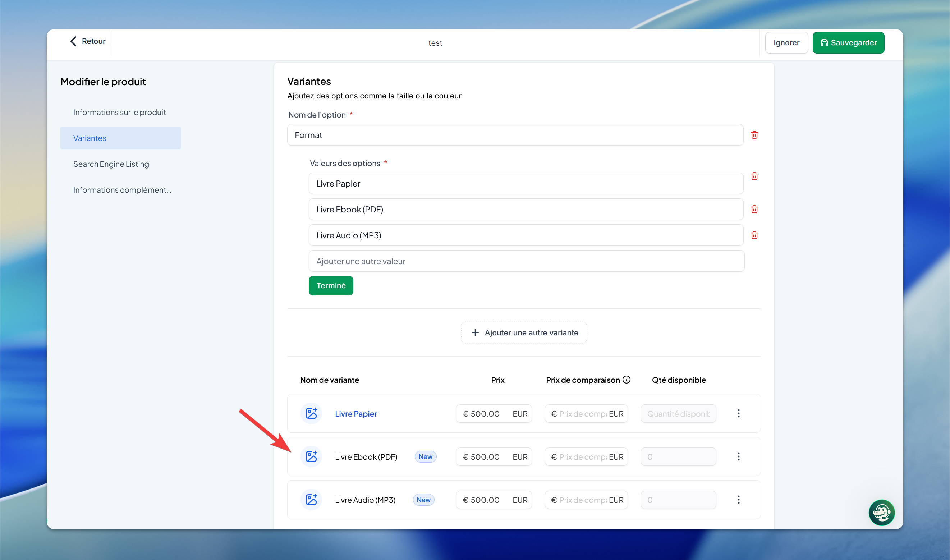Edit the Livre Audio (MP3) value field
Screen dimensions: 950x560
pyautogui.click(x=526, y=235)
